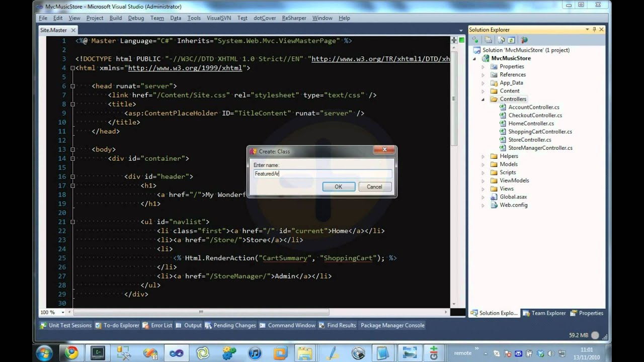Image resolution: width=644 pixels, height=362 pixels.
Task: Click the split editor handle above scrollbar
Action: pyautogui.click(x=454, y=40)
